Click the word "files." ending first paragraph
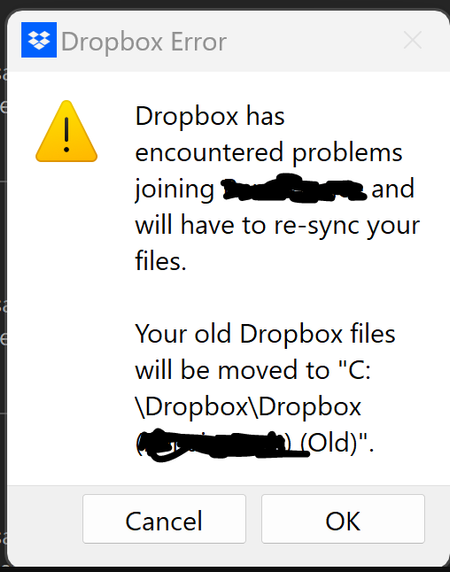450x572 pixels. click(161, 261)
